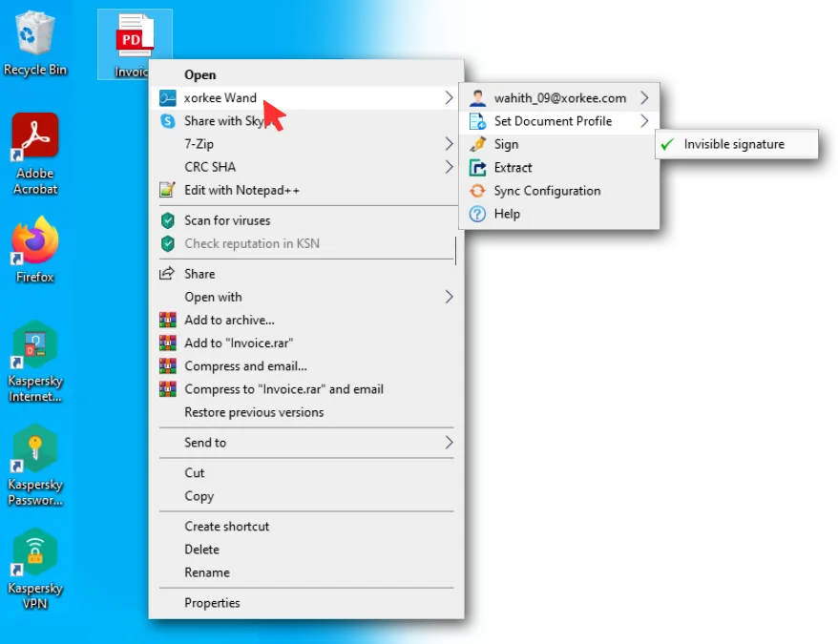Click the Sign pen icon
Viewport: 838px width, 644px height.
click(x=478, y=144)
